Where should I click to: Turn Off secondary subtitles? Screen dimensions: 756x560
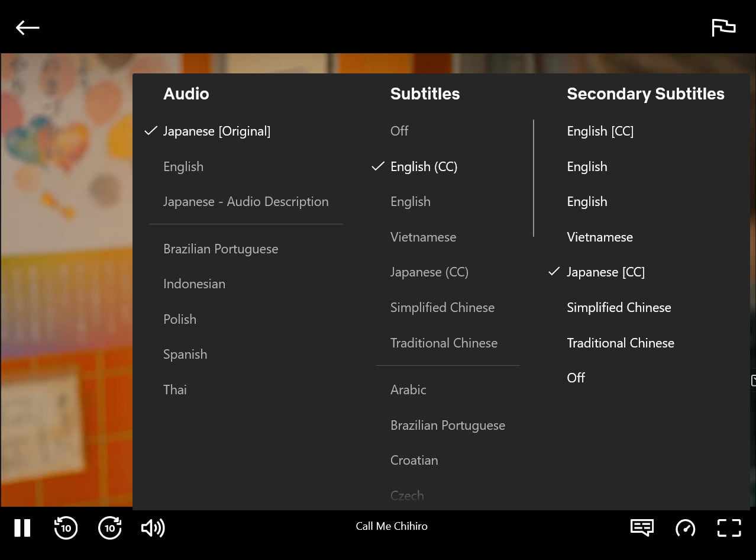click(x=576, y=378)
